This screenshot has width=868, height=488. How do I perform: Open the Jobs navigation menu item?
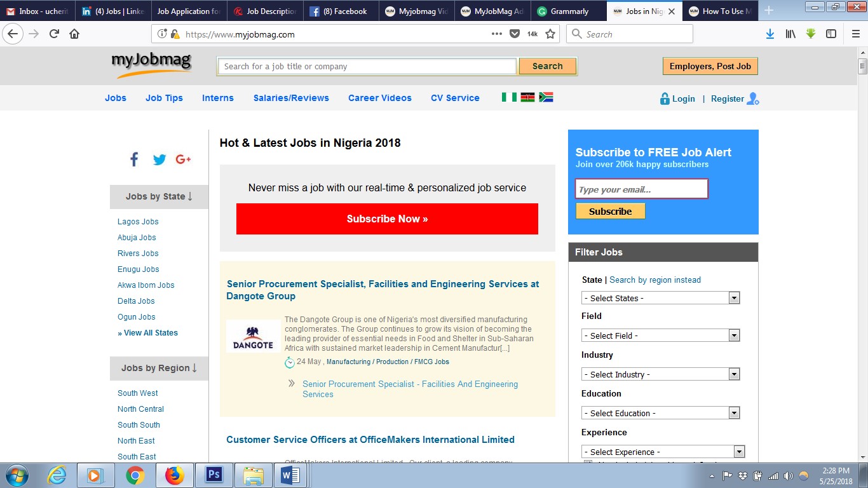(x=116, y=98)
